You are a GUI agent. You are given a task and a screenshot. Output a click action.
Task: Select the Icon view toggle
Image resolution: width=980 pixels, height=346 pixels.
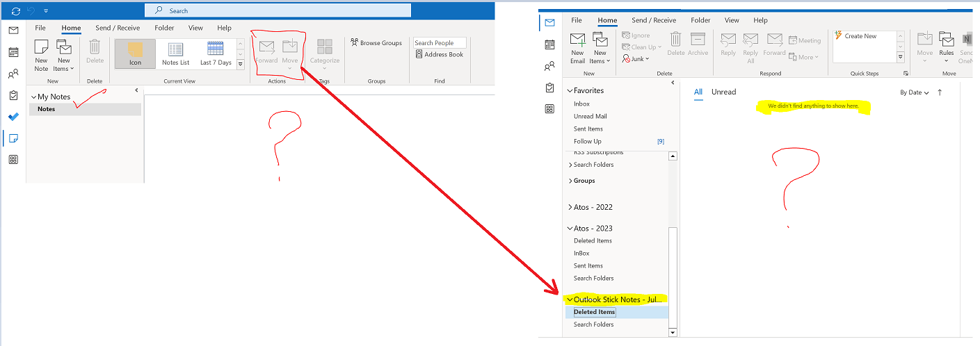click(135, 53)
